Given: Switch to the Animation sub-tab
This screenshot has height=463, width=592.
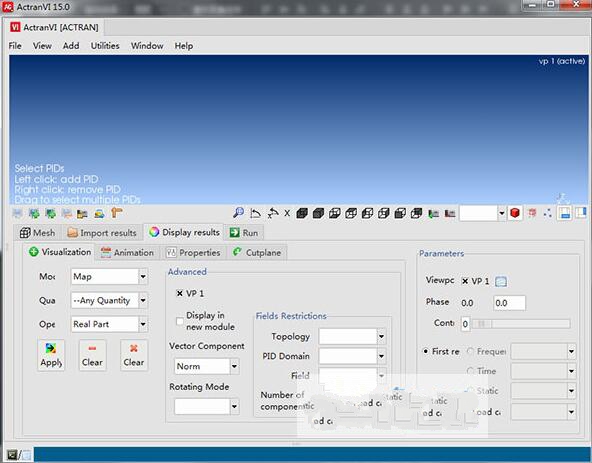Looking at the screenshot, I should pos(127,252).
